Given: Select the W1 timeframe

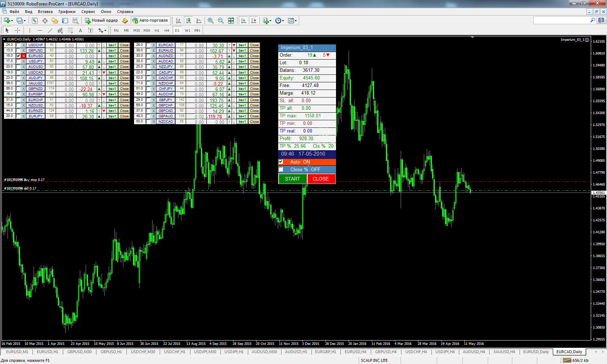Looking at the screenshot, I should [x=188, y=31].
